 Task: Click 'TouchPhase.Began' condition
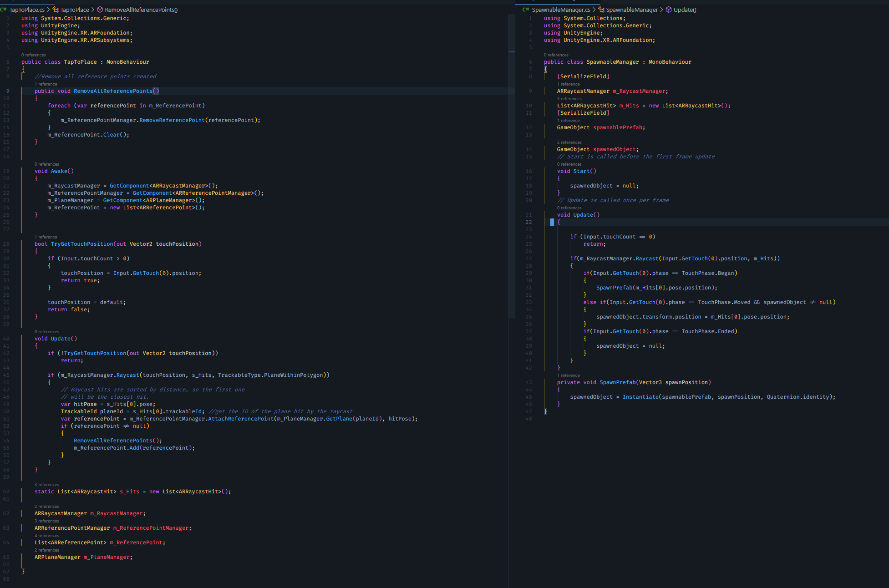tap(708, 273)
